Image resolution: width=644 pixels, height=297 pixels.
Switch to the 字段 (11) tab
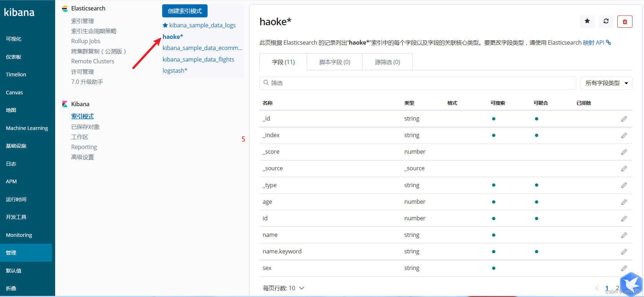(283, 62)
